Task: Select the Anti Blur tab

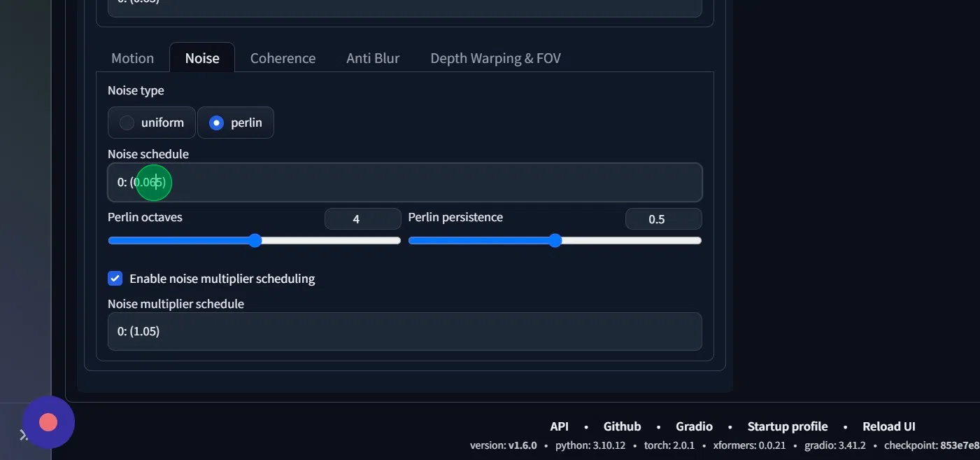Action: [372, 58]
